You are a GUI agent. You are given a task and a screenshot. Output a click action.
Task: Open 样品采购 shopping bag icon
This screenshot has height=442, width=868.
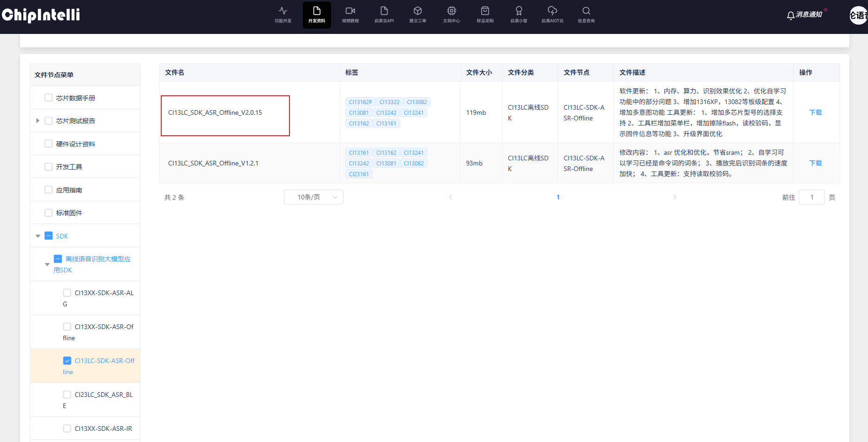point(485,14)
